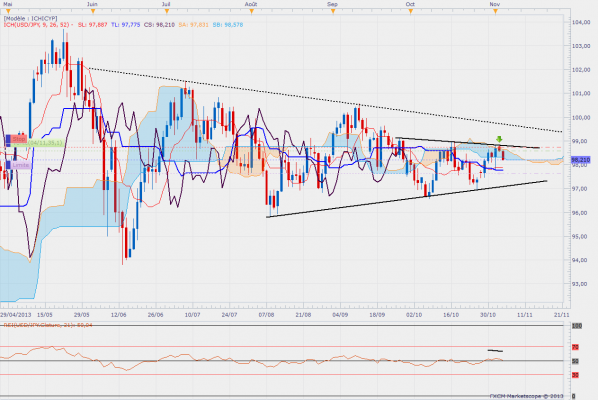The height and width of the screenshot is (400, 598).
Task: Click the red SL: 97,887 legend value
Action: coord(93,25)
